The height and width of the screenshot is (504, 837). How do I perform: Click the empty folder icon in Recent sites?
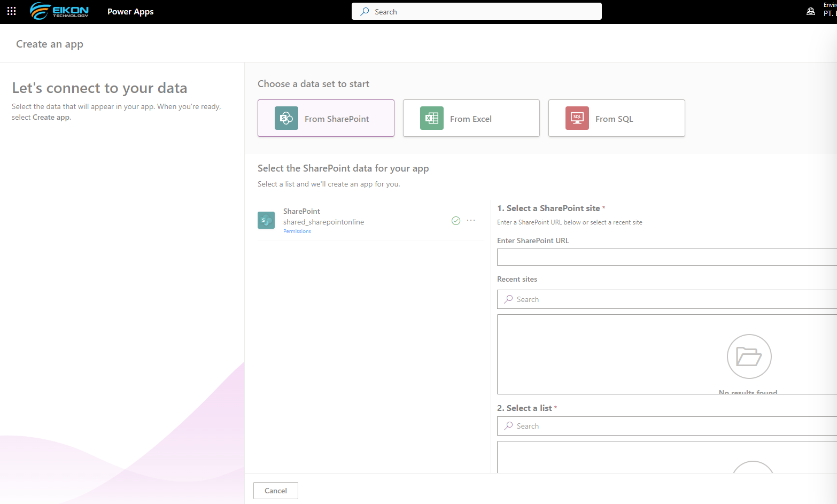(x=749, y=356)
